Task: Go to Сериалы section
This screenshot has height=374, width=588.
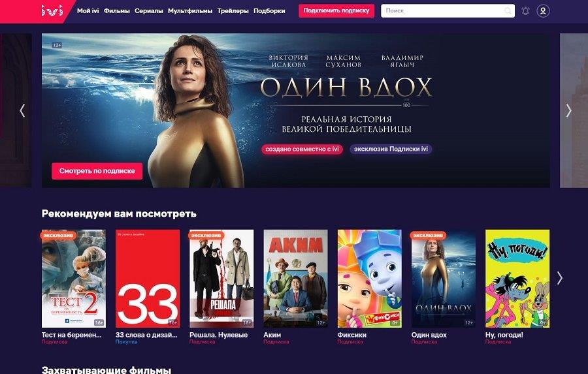Action: tap(149, 11)
